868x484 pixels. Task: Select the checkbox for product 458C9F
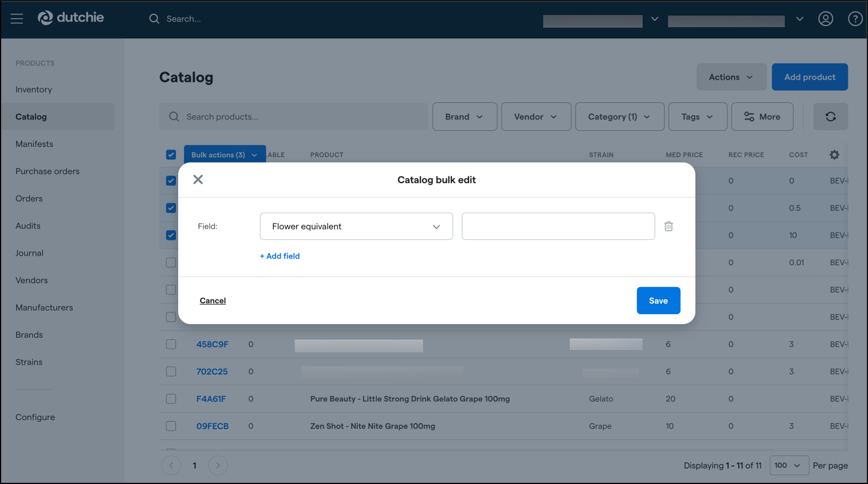click(x=171, y=344)
